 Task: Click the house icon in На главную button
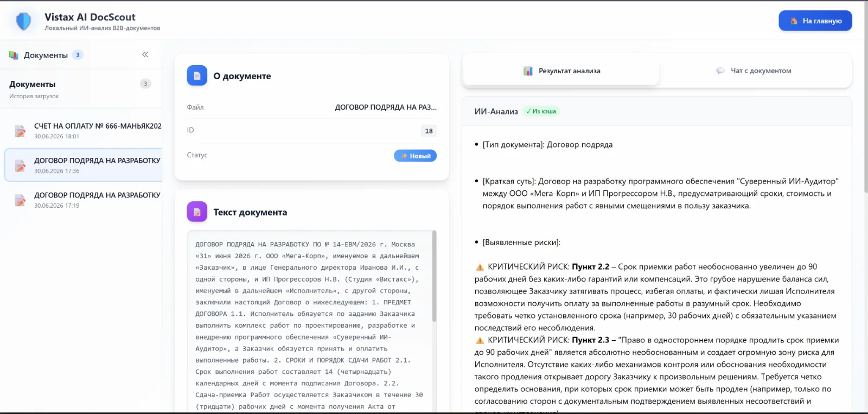click(794, 21)
